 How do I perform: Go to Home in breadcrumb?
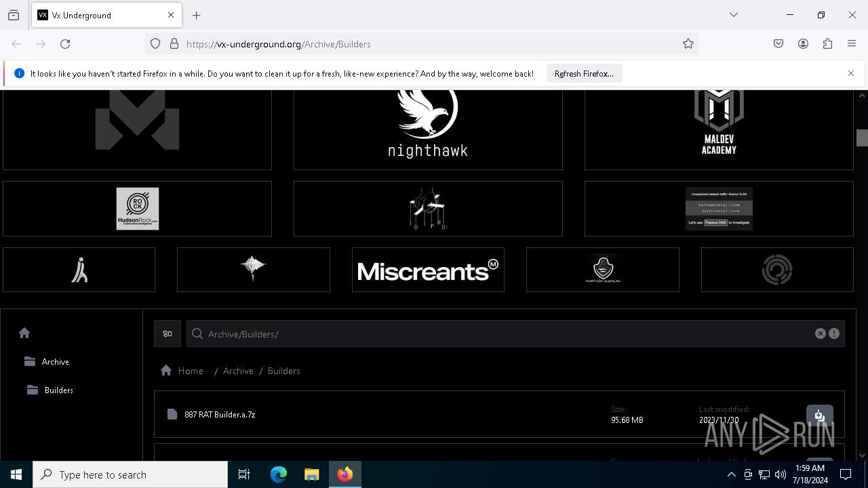[182, 371]
